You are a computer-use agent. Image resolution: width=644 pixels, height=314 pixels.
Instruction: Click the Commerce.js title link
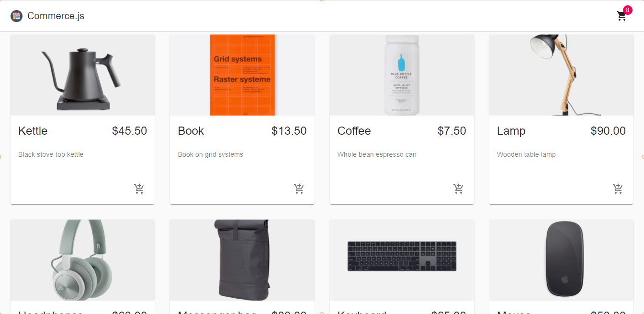click(56, 16)
